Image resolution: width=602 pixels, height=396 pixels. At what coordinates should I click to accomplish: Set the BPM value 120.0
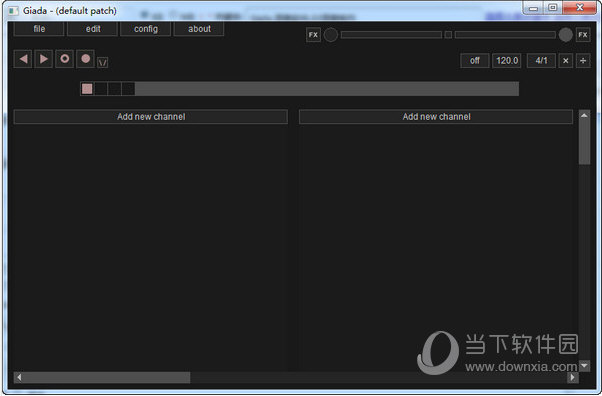click(507, 61)
